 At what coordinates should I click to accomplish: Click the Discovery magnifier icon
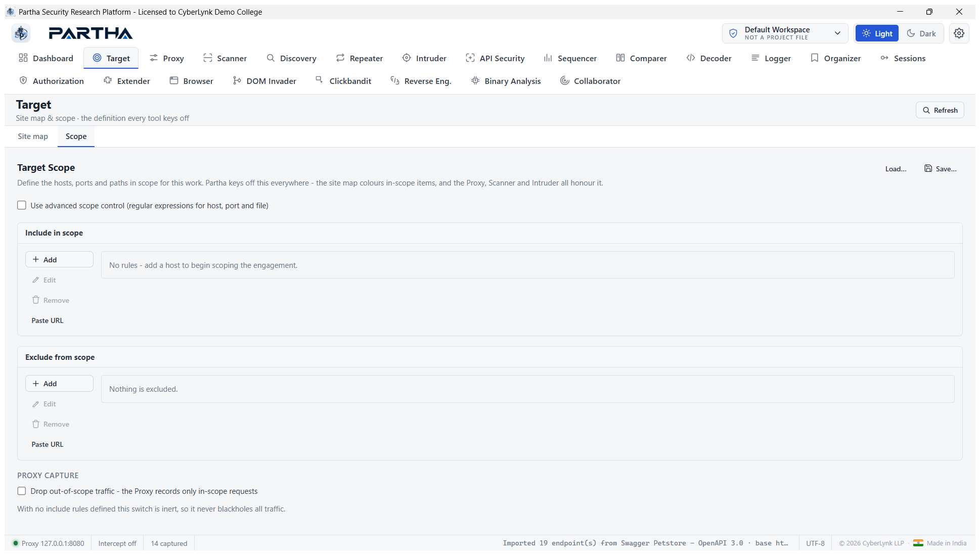[271, 58]
